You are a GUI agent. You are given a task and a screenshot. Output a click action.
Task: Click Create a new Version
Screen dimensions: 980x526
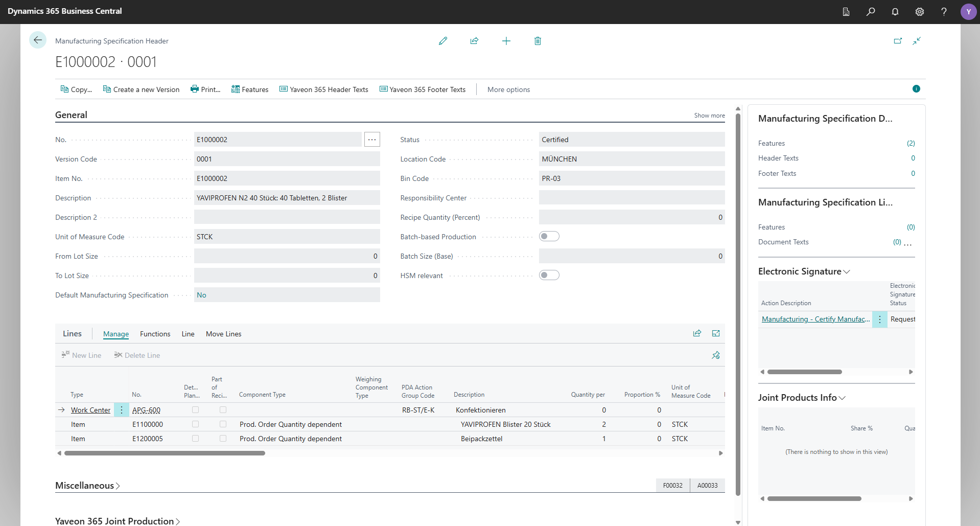coord(142,89)
